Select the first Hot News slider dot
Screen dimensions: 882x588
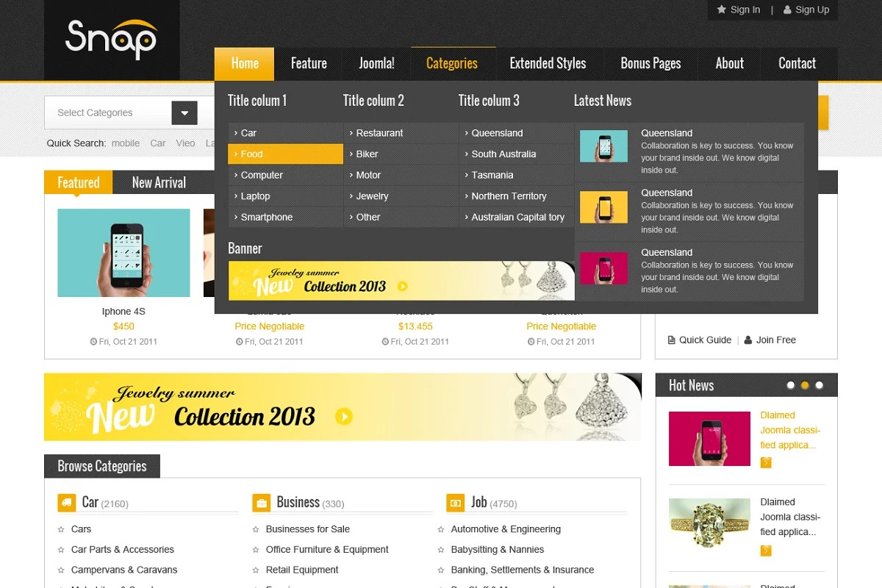[791, 385]
